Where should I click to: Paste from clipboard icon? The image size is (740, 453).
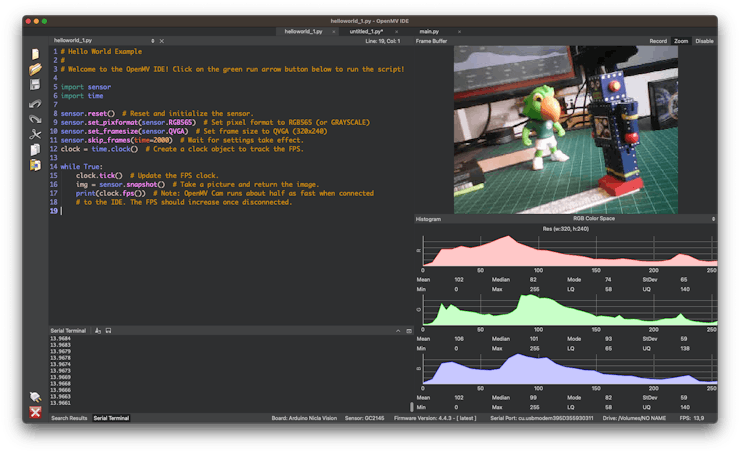coord(35,165)
